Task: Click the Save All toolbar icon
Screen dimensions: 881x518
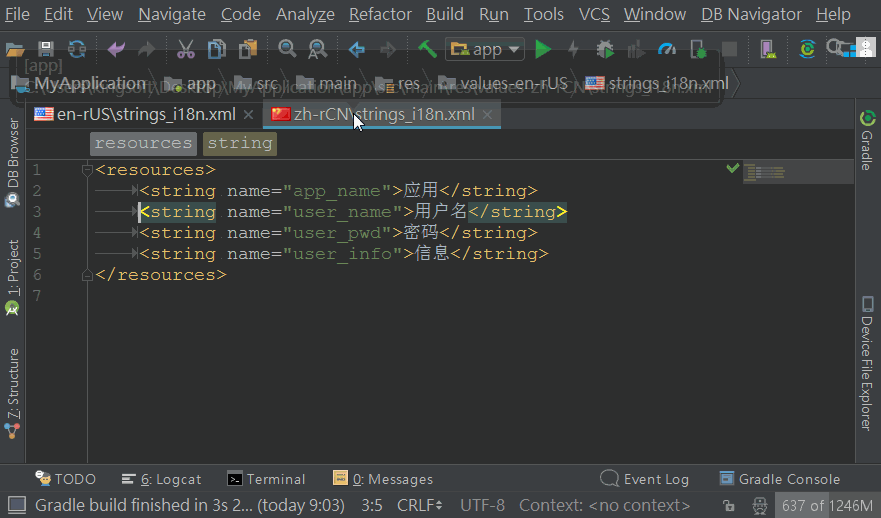Action: click(x=46, y=49)
